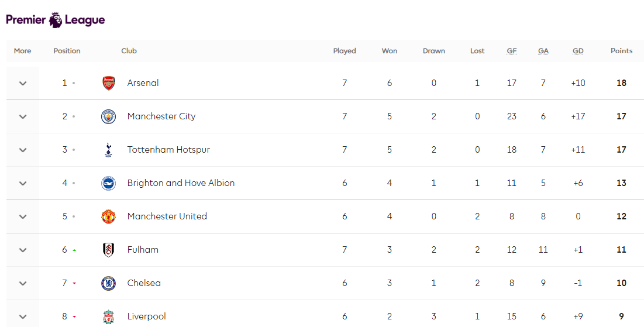Click the Liverpool club crest
644x327 pixels.
tap(108, 316)
